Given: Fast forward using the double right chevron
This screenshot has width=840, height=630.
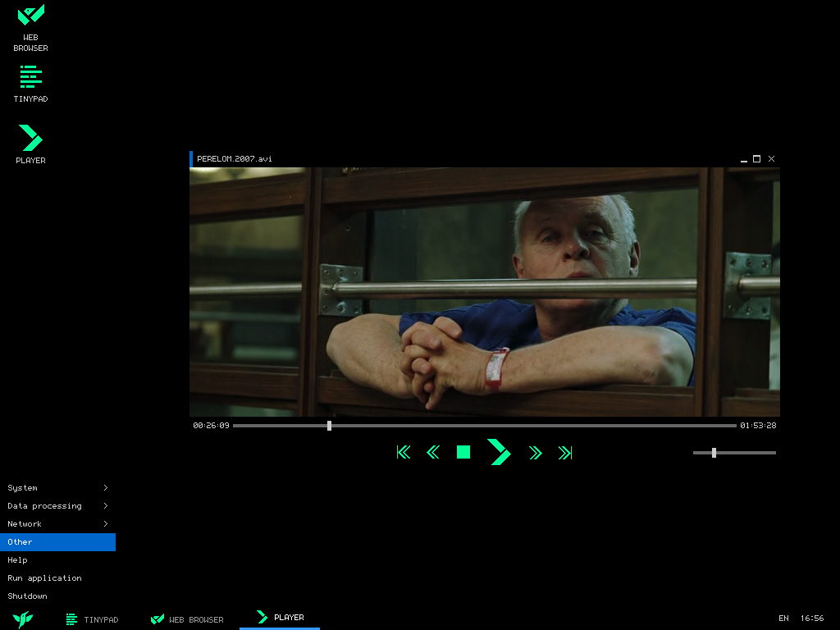Looking at the screenshot, I should click(x=536, y=452).
